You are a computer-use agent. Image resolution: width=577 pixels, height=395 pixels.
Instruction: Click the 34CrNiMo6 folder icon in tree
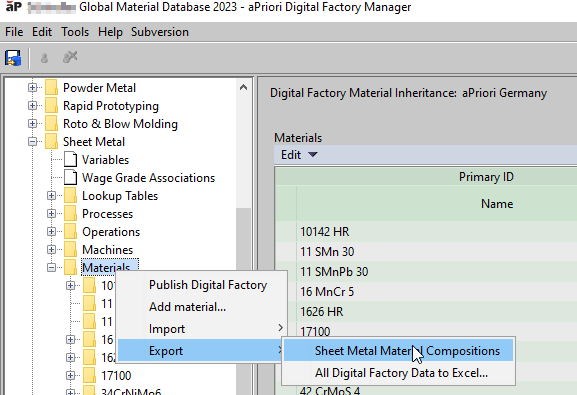89,391
